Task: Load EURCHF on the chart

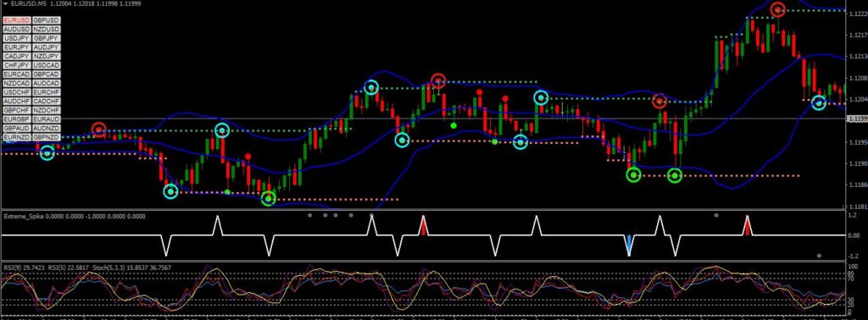Action: tap(46, 91)
